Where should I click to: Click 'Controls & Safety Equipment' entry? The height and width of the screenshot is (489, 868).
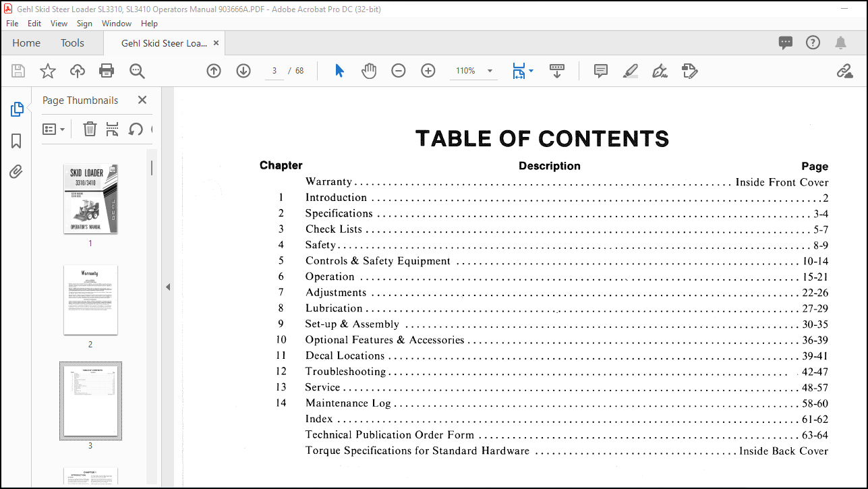pyautogui.click(x=378, y=261)
